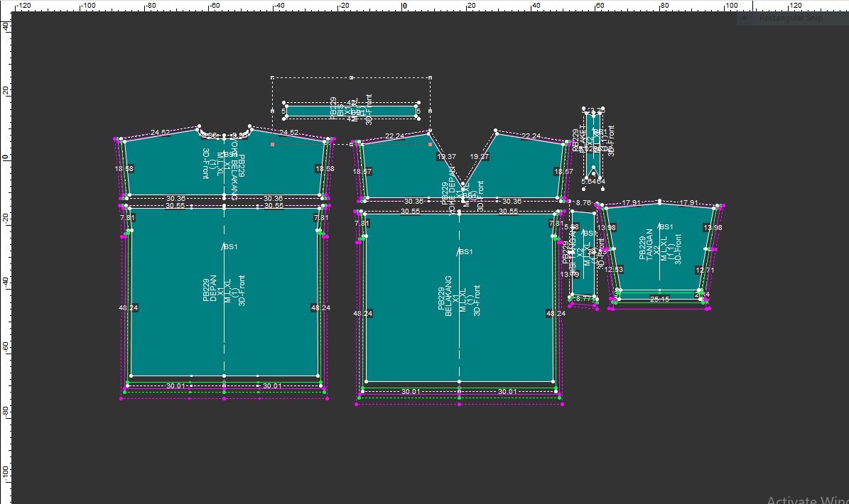Click the 25.15 sleeve hem measurement

click(x=660, y=300)
